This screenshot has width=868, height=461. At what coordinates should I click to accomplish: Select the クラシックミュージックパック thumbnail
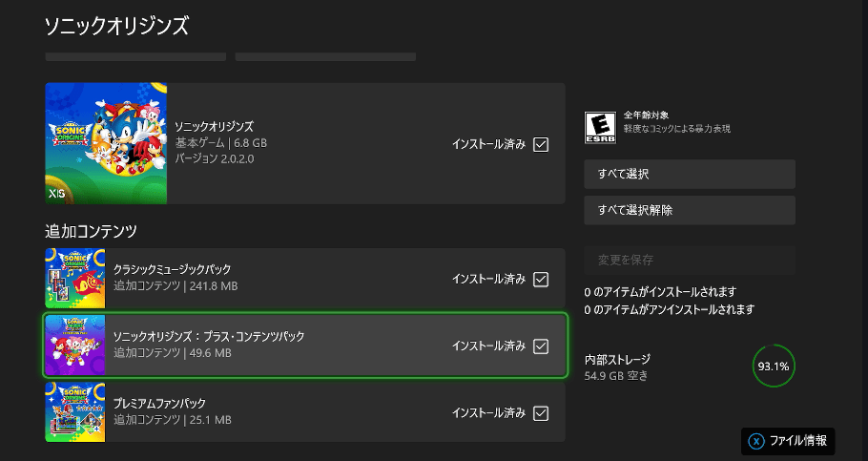point(75,278)
